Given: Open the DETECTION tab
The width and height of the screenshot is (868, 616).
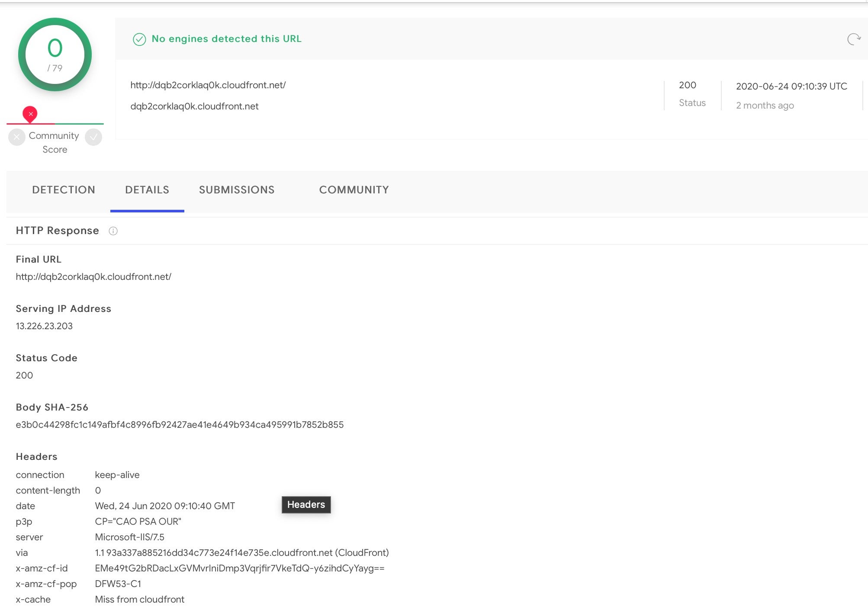Looking at the screenshot, I should (64, 190).
